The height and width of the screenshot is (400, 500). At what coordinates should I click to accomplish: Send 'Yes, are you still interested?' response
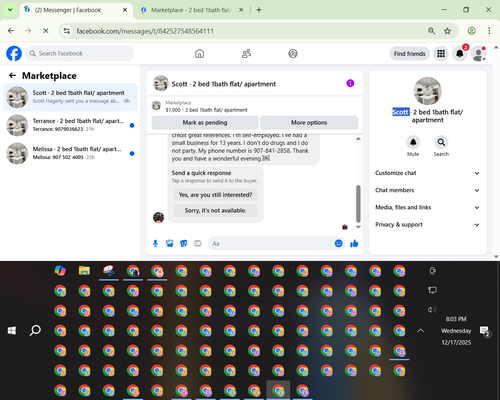215,195
